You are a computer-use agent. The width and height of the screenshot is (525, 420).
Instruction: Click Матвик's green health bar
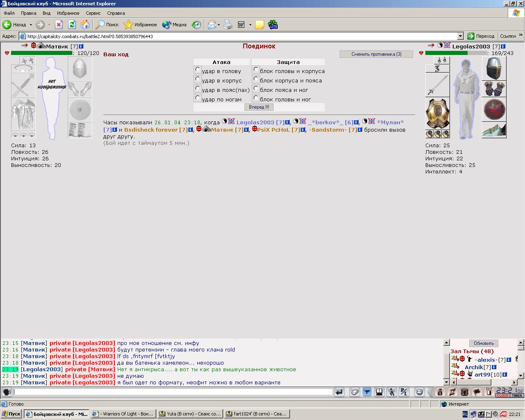41,53
